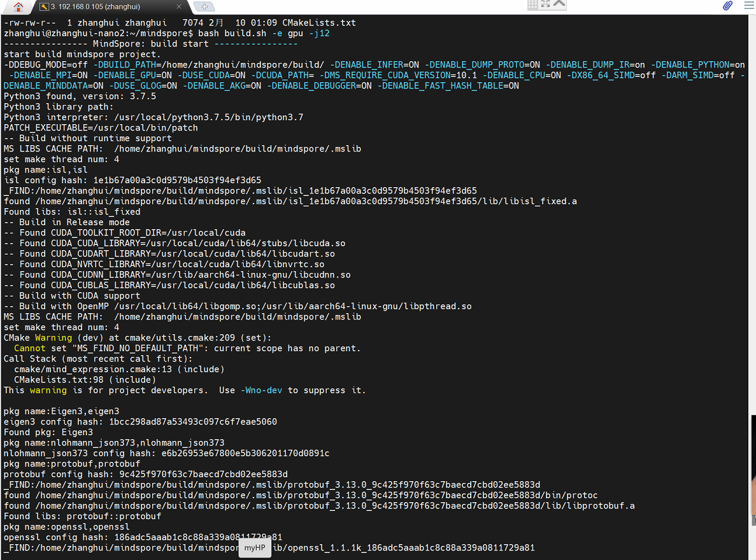
Task: Click the CUDA_TOOLKIT_ROOT_DIR=/usr/local/cuda line
Action: 124,233
